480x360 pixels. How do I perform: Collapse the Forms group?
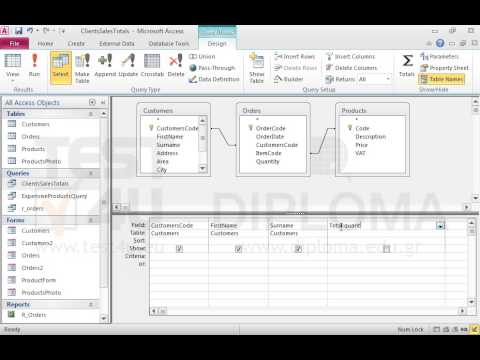tap(91, 220)
